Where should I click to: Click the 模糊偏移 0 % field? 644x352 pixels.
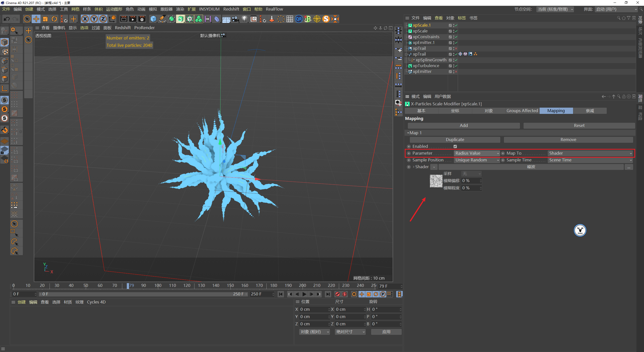(x=471, y=181)
